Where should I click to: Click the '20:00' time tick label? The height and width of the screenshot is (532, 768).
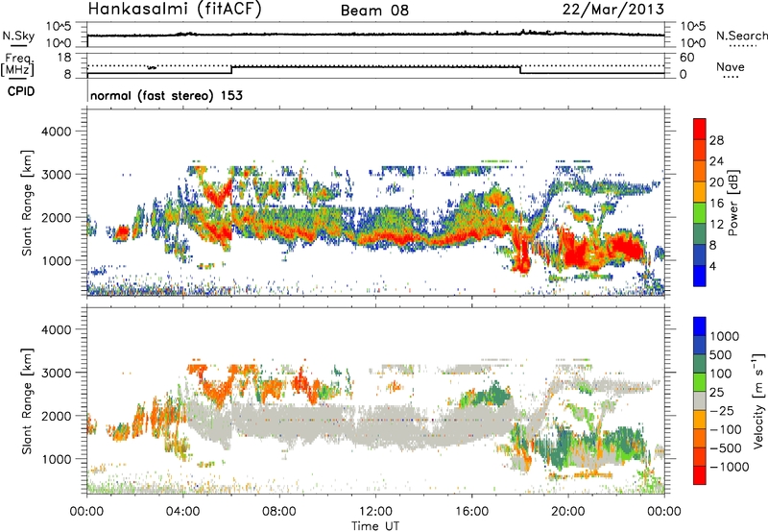[x=567, y=512]
